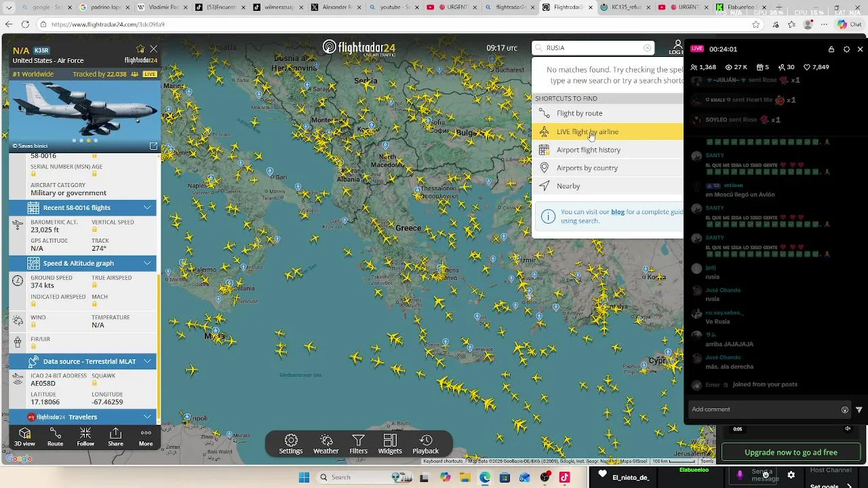The height and width of the screenshot is (488, 868).
Task: Reload the browser page
Action: (x=25, y=24)
